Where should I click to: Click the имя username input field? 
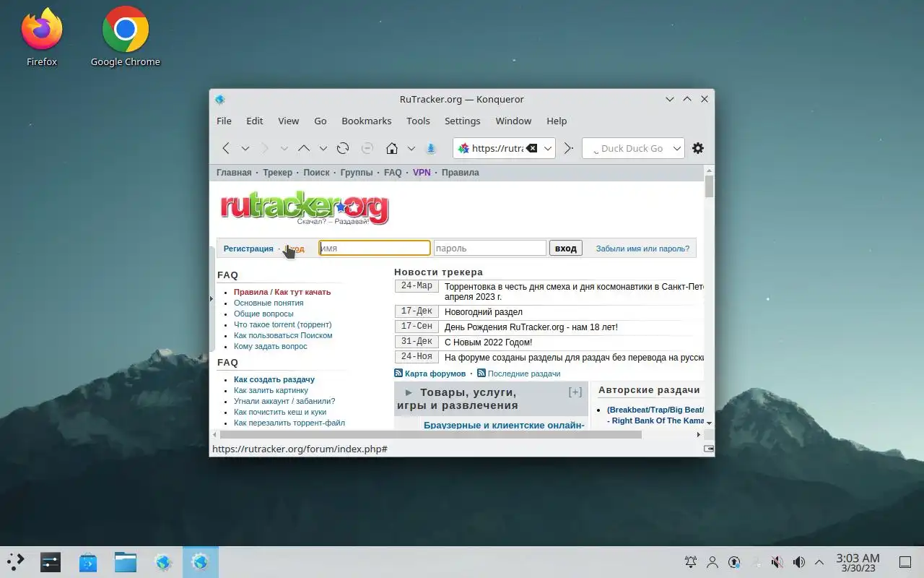click(x=375, y=249)
